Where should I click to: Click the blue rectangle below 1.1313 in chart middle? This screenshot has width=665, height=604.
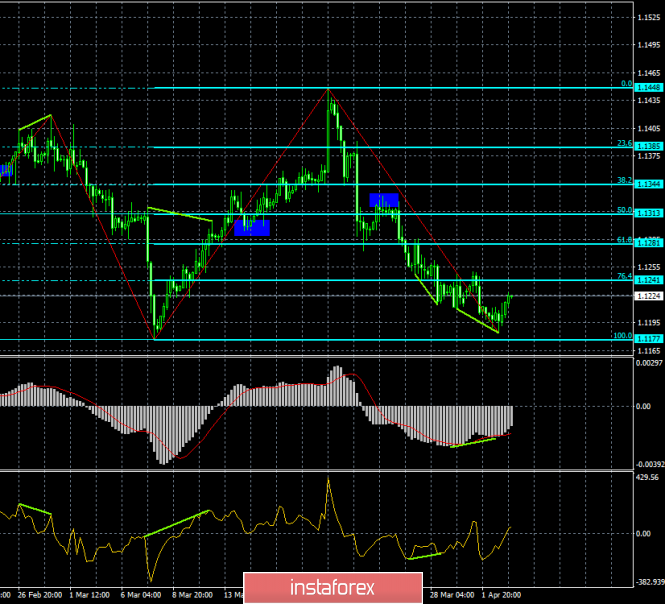point(251,228)
